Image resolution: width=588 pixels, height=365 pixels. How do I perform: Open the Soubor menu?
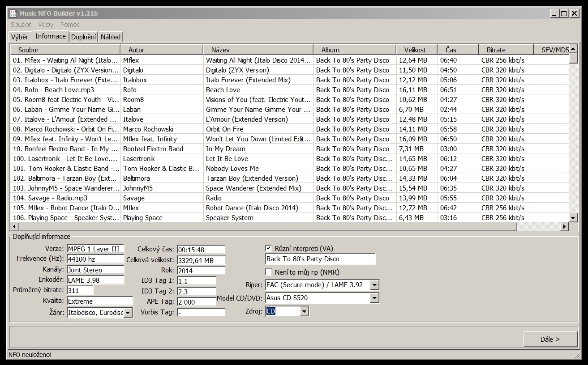tap(21, 25)
